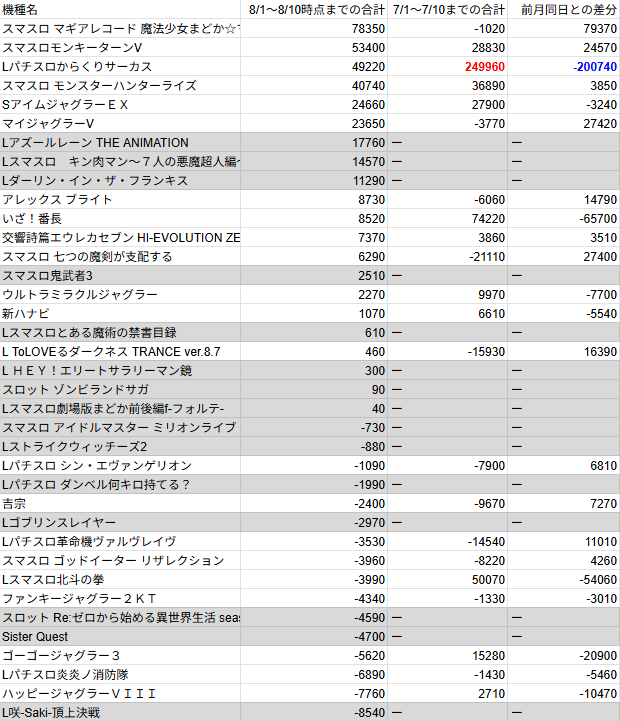Click the Lスマスロ北斗の拳 cell
Viewport: 620px width, 721px height.
[120, 579]
